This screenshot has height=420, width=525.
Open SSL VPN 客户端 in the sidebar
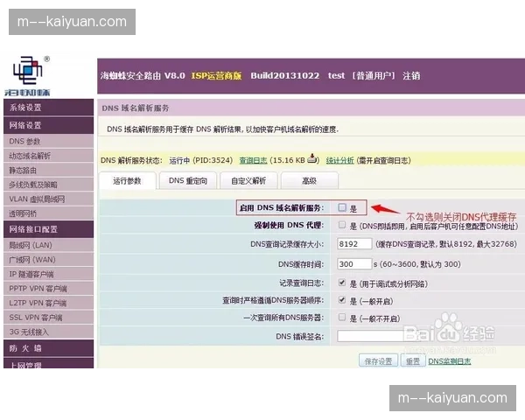[48, 318]
